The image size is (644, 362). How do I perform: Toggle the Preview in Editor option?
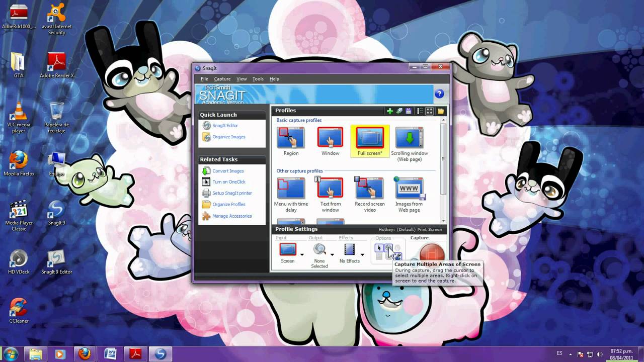click(397, 257)
